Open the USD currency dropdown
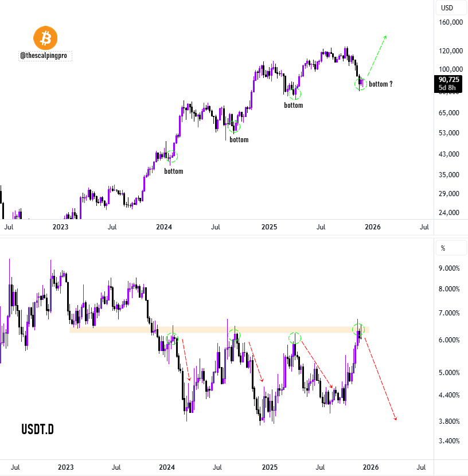 (x=446, y=8)
